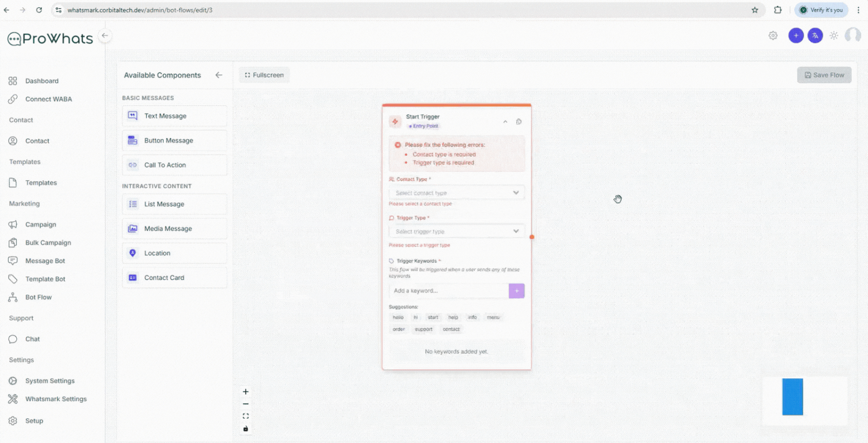Open the Bot Flow section
Screen dimensions: 868x443
tap(38, 297)
